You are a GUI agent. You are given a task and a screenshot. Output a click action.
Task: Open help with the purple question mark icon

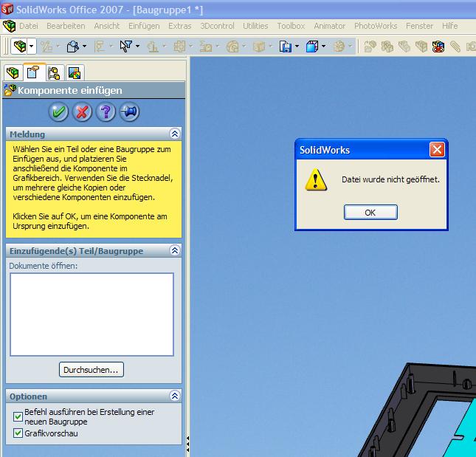[106, 111]
